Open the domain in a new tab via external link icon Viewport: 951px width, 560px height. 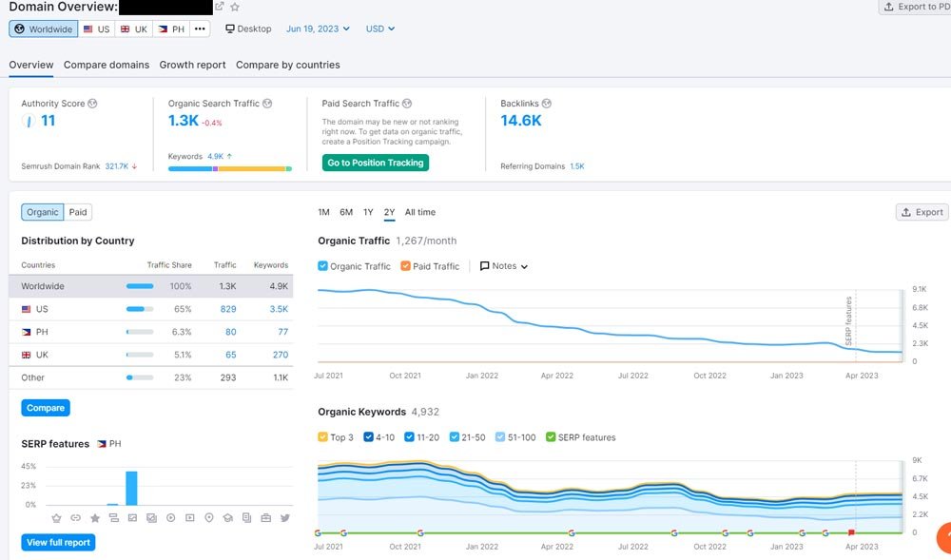(220, 7)
